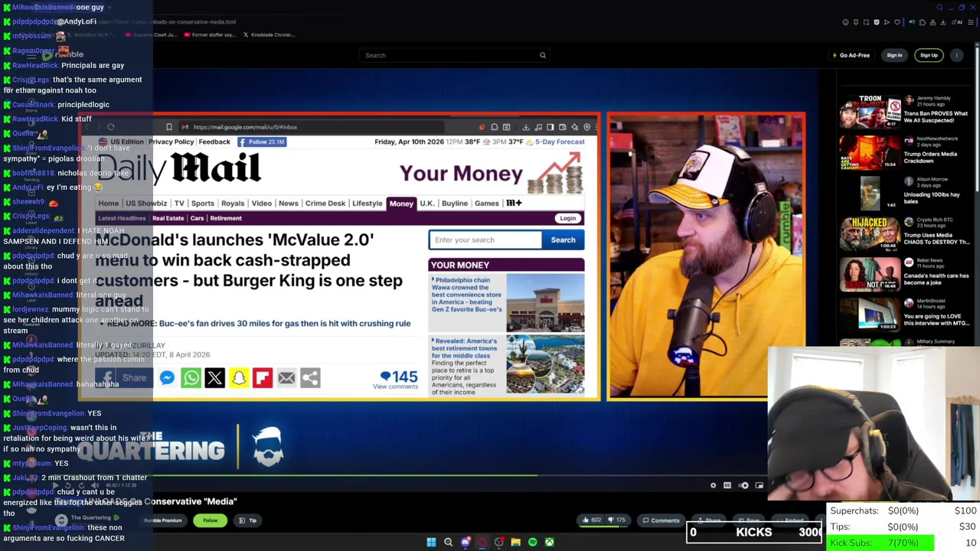980x551 pixels.
Task: Search using the Rumble search magnifier icon
Action: [x=543, y=55]
